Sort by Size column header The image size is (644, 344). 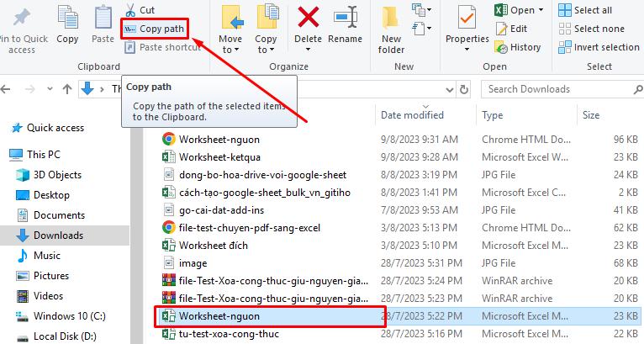(x=610, y=115)
